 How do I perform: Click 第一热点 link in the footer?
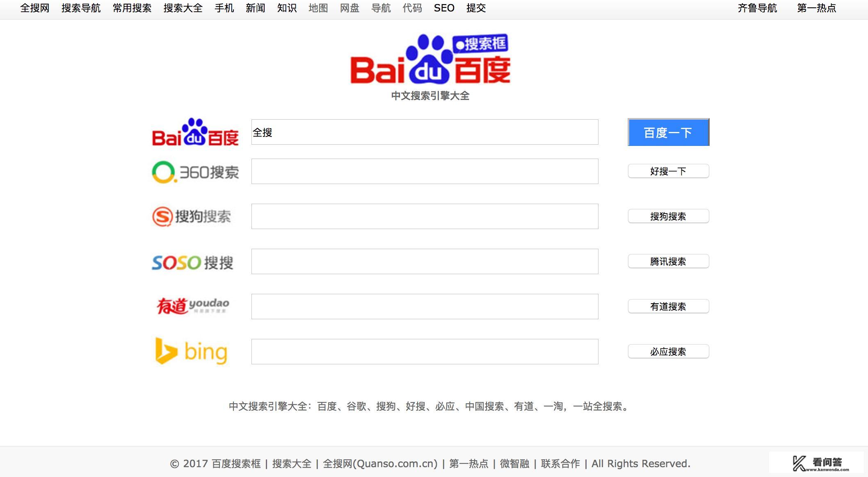pos(469,464)
